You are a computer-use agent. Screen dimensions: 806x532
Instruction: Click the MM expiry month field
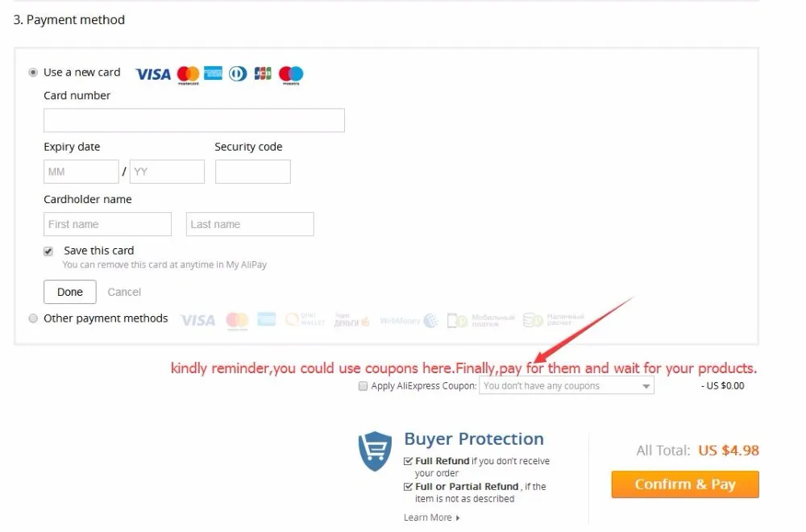(x=81, y=172)
